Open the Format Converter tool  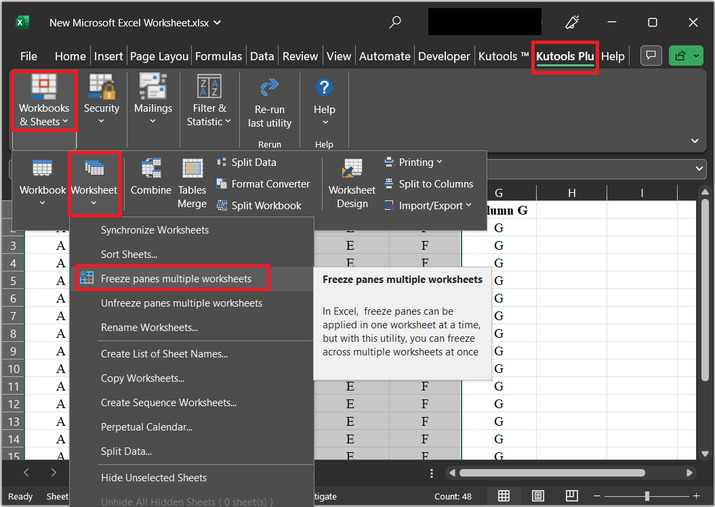[x=263, y=184]
